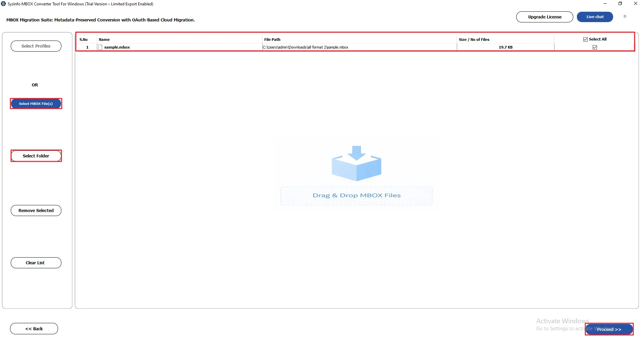Select the << Back navigation control
Image resolution: width=644 pixels, height=346 pixels.
[x=34, y=329]
